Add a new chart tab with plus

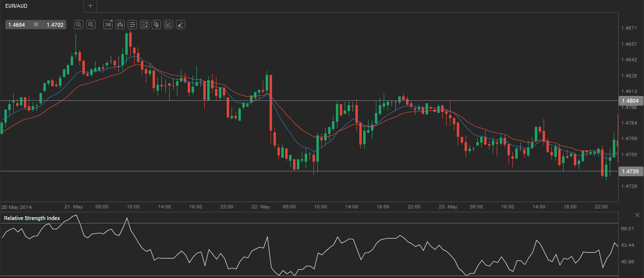point(90,6)
